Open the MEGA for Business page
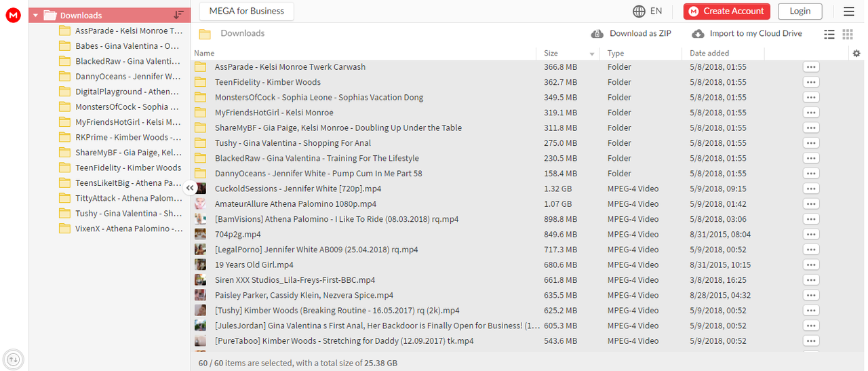The width and height of the screenshot is (868, 371). 247,11
